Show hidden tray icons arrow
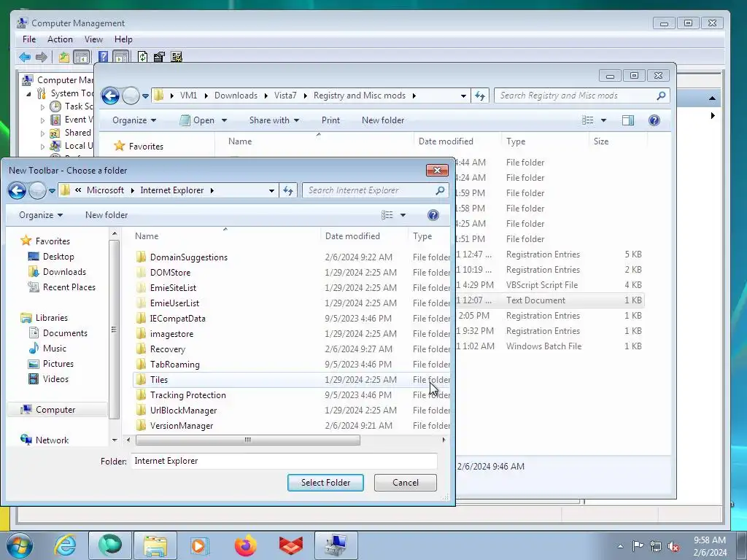This screenshot has width=747, height=560. tap(620, 546)
